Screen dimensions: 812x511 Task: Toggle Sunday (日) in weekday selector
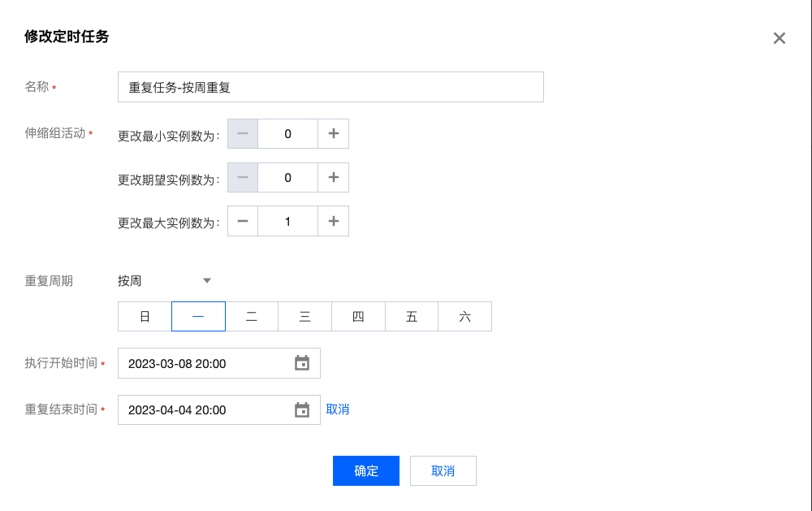pos(145,317)
